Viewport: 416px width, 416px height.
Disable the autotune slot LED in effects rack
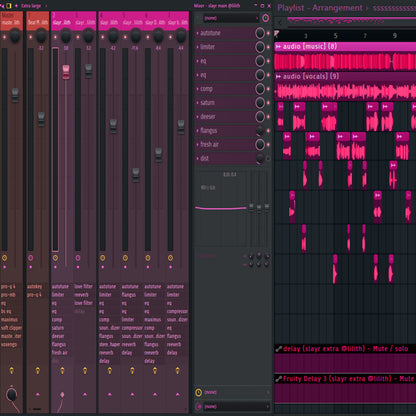pyautogui.click(x=268, y=33)
